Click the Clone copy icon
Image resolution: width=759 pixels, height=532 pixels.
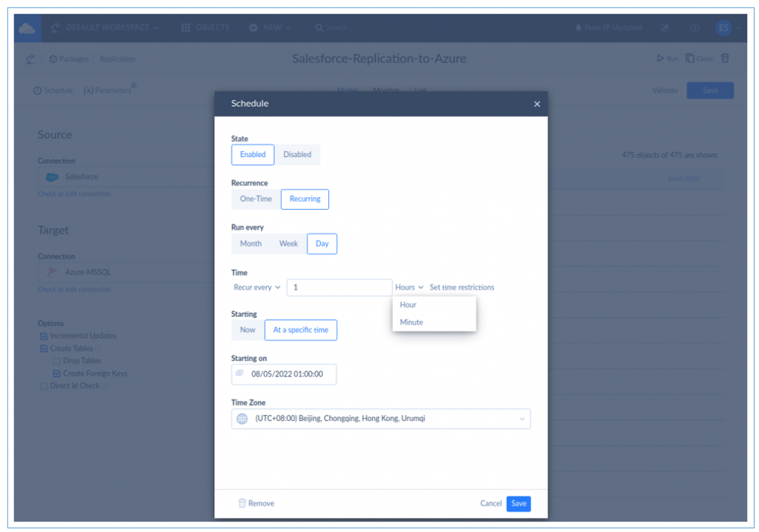[690, 58]
